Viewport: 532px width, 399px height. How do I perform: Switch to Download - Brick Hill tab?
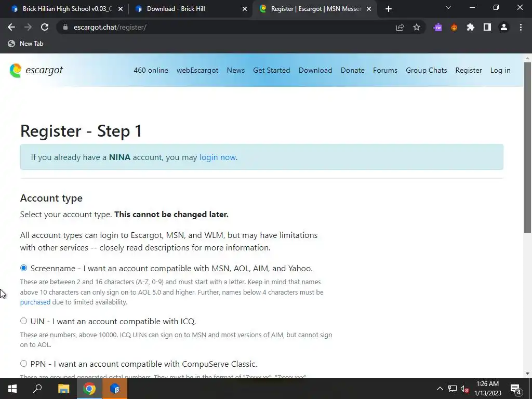click(x=190, y=9)
